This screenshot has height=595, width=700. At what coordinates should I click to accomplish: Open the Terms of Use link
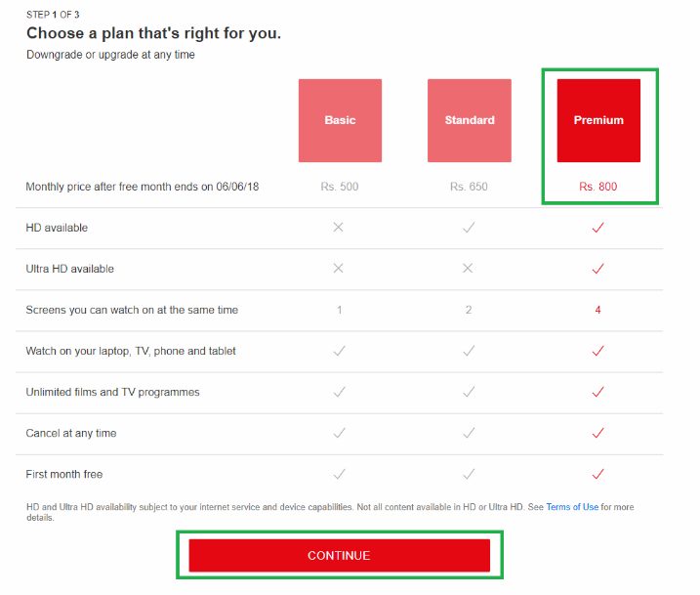point(572,507)
